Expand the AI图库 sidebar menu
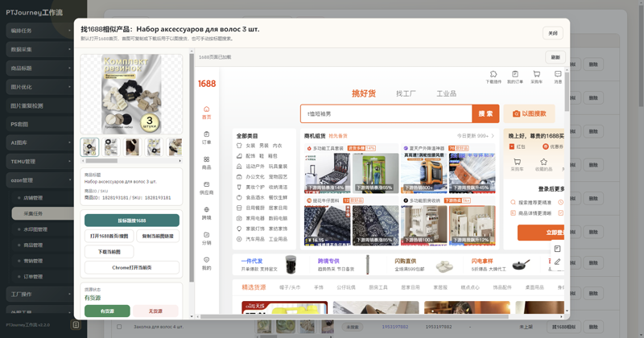Viewport: 644px width, 338px height. point(39,143)
